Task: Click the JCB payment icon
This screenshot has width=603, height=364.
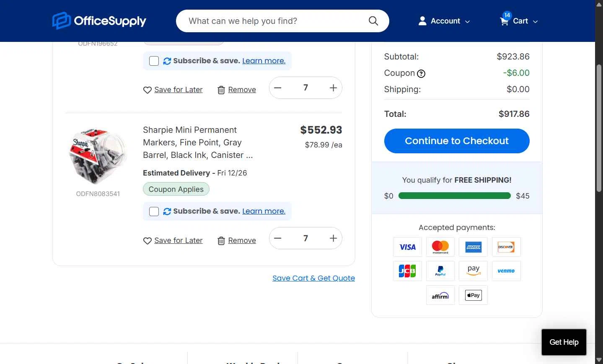Action: tap(407, 271)
